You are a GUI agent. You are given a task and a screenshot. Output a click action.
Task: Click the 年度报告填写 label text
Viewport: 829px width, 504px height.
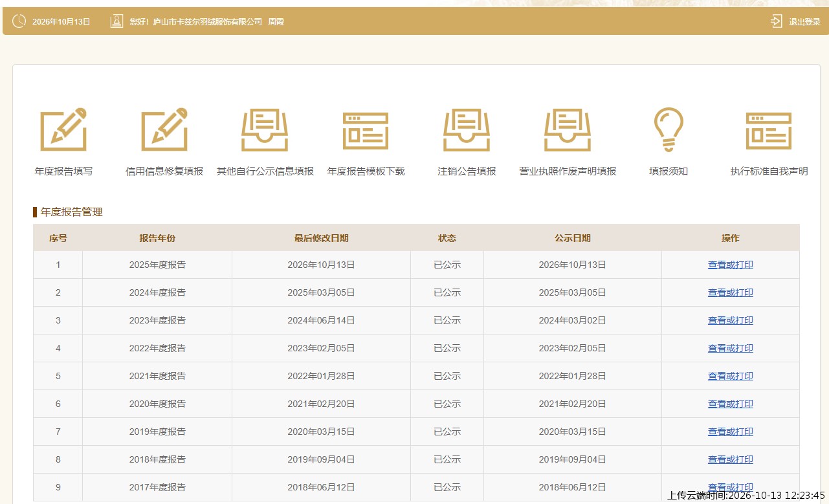(63, 171)
